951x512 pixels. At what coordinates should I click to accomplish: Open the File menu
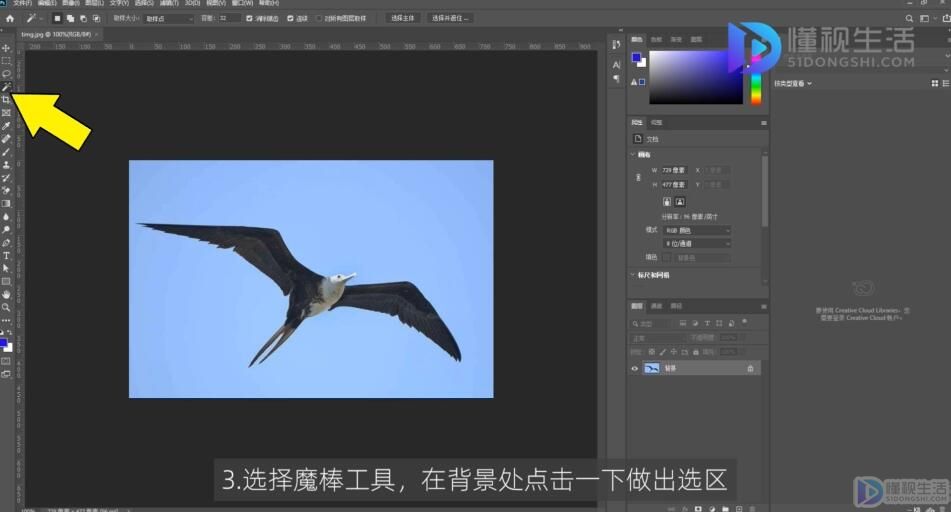(x=22, y=3)
